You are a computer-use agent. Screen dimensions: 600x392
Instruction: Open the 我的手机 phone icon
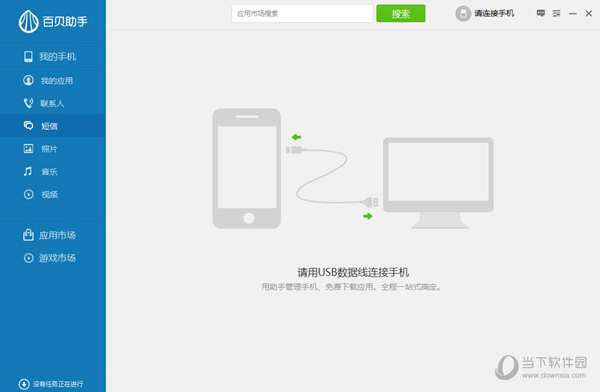point(28,57)
